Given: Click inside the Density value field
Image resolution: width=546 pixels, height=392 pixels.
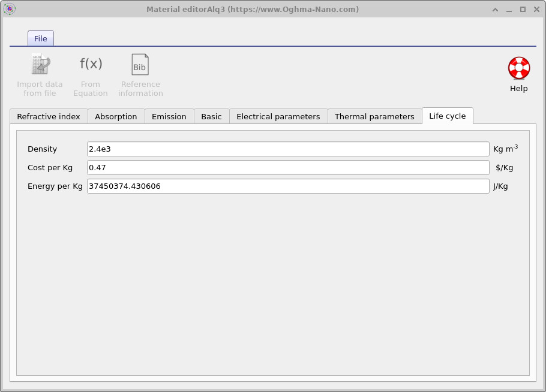Looking at the screenshot, I should (x=288, y=149).
